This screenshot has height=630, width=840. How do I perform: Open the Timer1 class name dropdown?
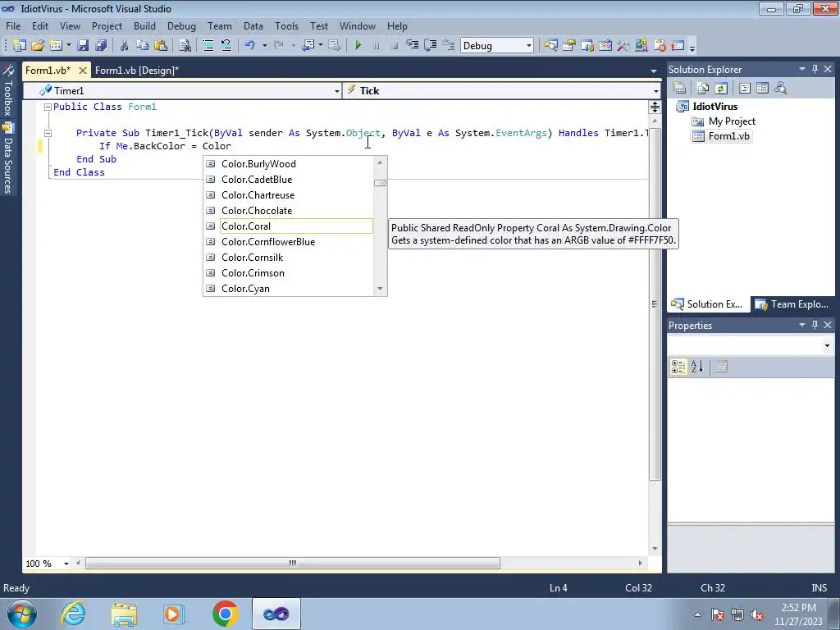click(337, 91)
